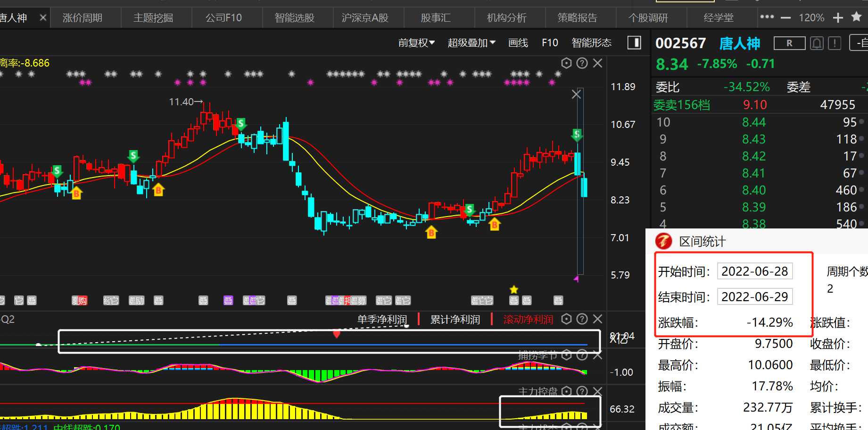Click the minus zoom-out icon
This screenshot has height=430, width=868.
point(785,18)
